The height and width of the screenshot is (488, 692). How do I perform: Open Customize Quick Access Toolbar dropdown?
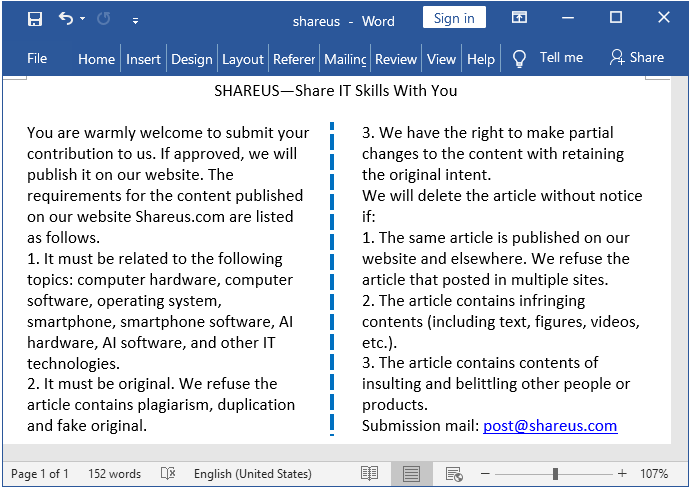click(135, 20)
